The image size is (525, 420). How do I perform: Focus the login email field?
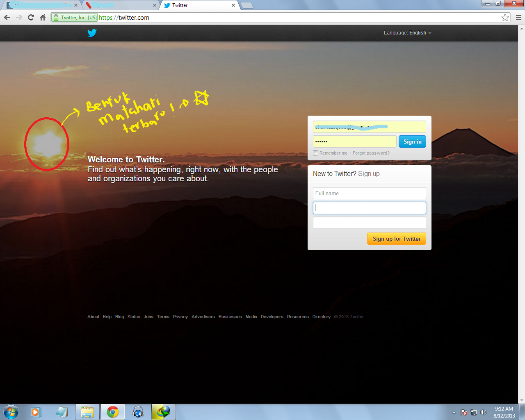pyautogui.click(x=370, y=127)
